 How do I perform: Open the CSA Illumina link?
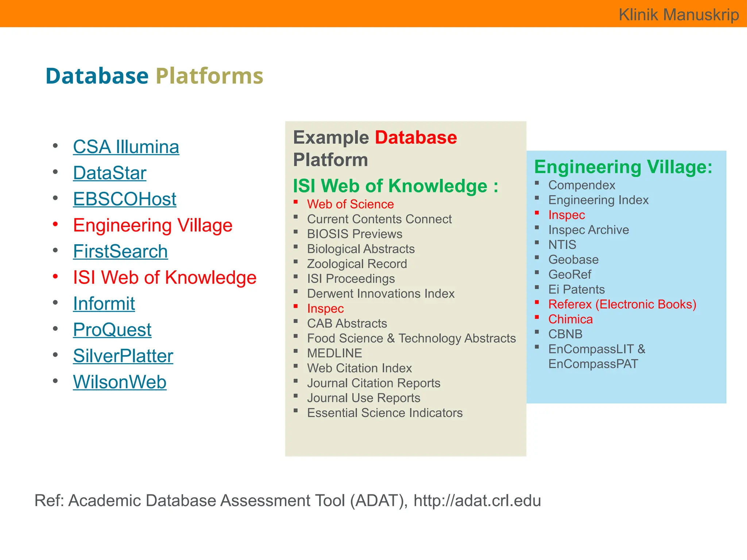[x=126, y=147]
